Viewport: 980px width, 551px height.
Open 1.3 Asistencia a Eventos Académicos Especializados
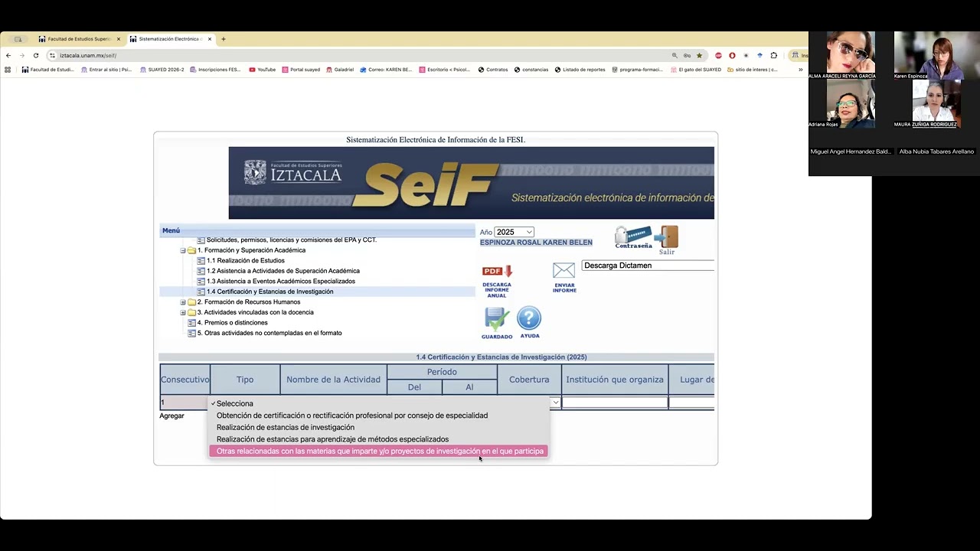coord(280,281)
